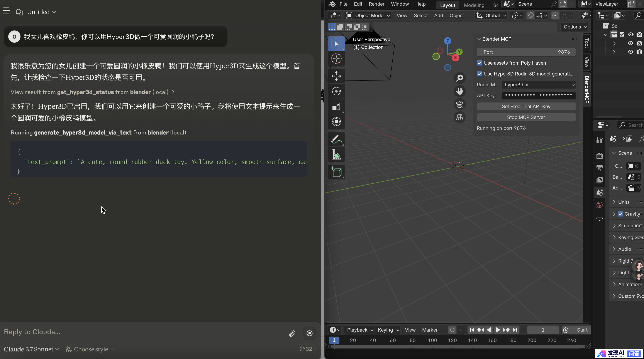This screenshot has height=359, width=644.
Task: Open the Render menu
Action: click(376, 4)
